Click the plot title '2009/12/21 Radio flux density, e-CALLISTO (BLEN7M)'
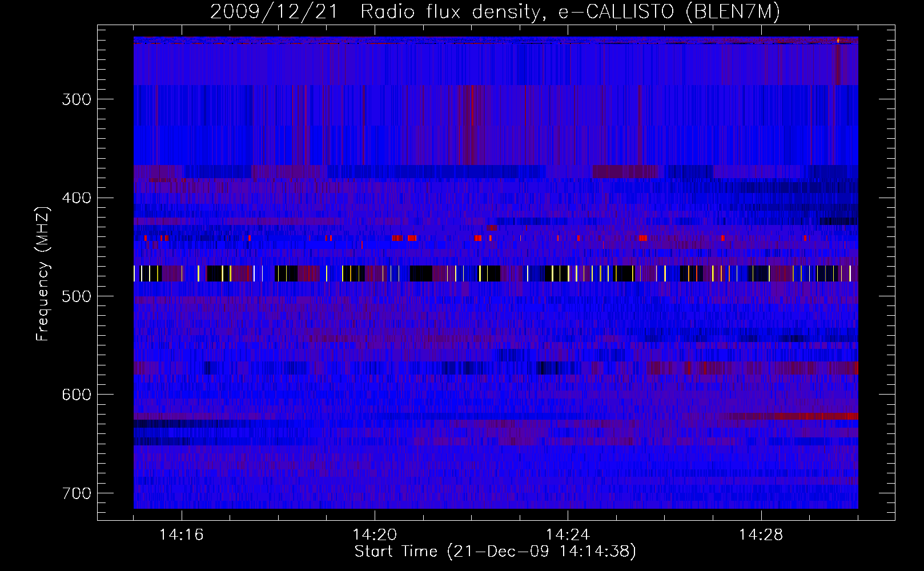The height and width of the screenshot is (571, 924). tap(495, 12)
